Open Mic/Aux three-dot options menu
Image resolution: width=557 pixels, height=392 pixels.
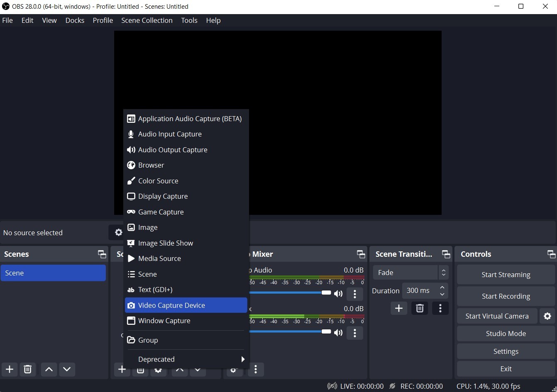[x=355, y=333]
